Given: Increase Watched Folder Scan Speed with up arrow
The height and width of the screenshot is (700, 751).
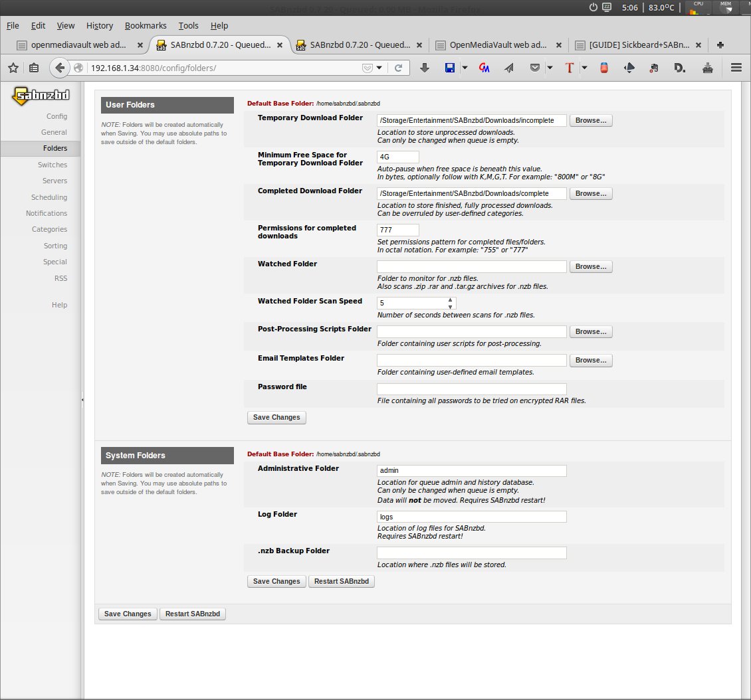Looking at the screenshot, I should click(450, 300).
